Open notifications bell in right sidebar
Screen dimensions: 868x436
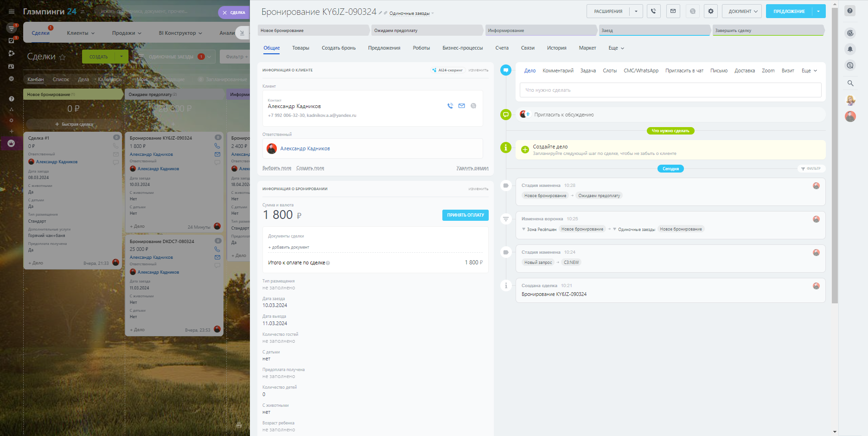(x=850, y=49)
